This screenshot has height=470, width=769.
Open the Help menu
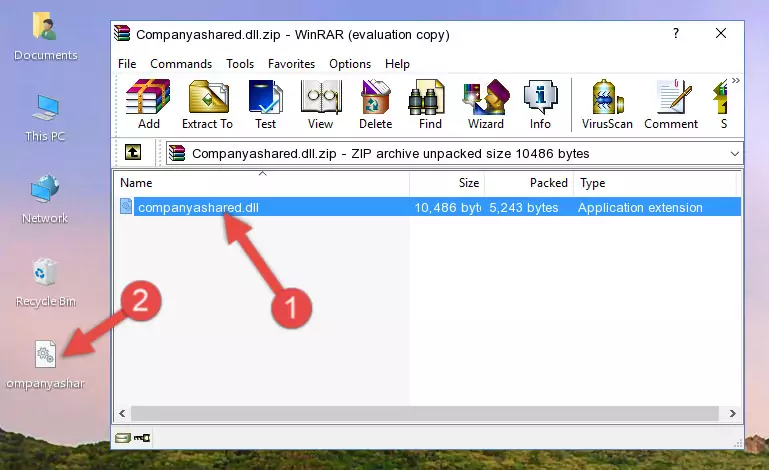(397, 64)
